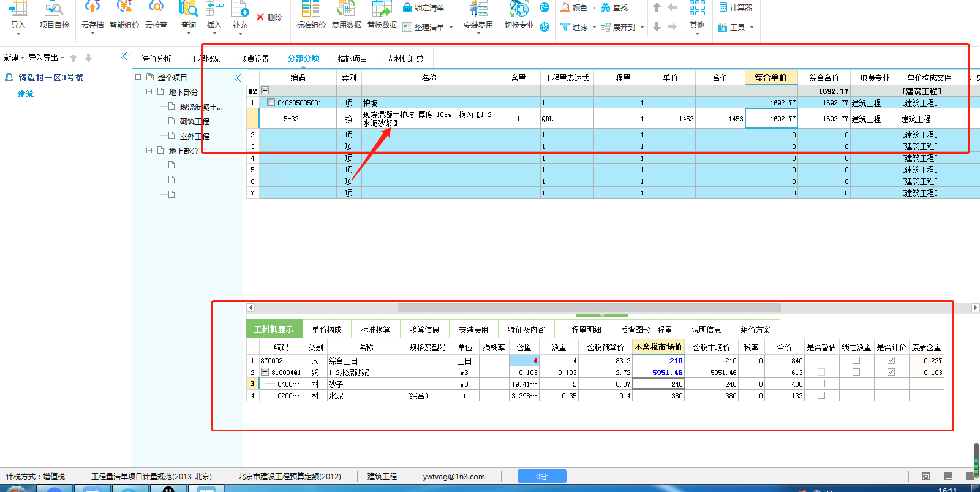Select project 铸造村一区3号楼
Screen dimensions: 980x492
coord(51,77)
